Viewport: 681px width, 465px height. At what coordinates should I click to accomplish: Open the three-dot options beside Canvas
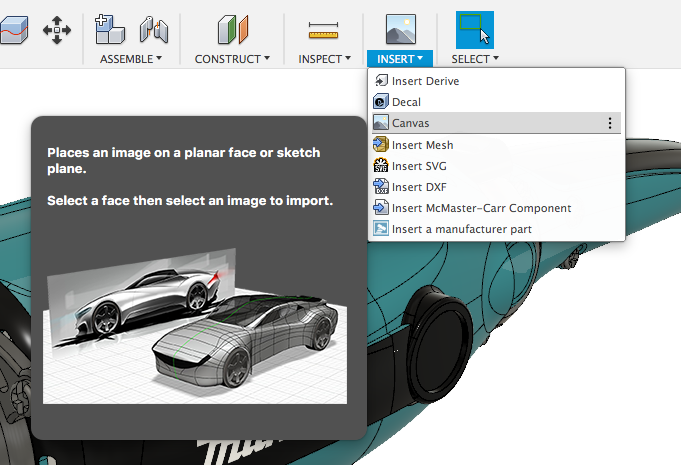(x=610, y=123)
